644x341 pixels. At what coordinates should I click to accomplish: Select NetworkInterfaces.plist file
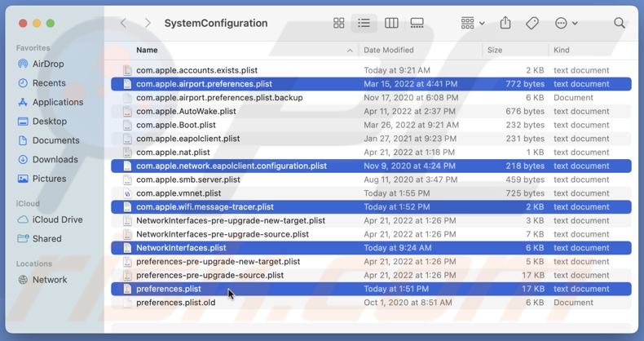click(371, 248)
